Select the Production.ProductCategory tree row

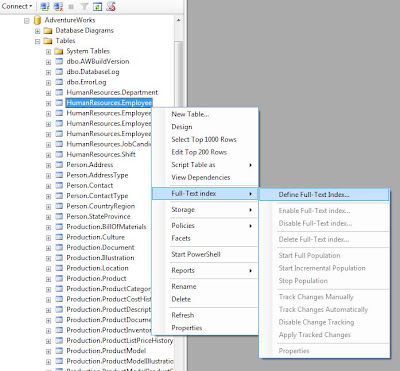pos(108,289)
